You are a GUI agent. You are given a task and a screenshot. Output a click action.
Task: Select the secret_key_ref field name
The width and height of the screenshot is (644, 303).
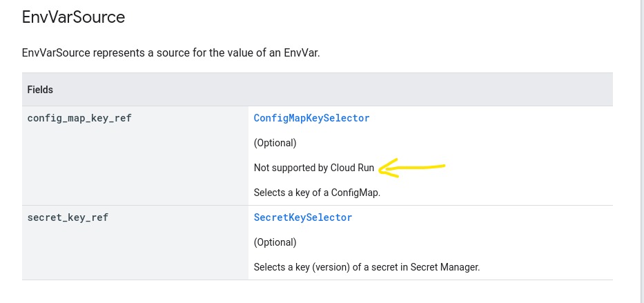(x=68, y=217)
